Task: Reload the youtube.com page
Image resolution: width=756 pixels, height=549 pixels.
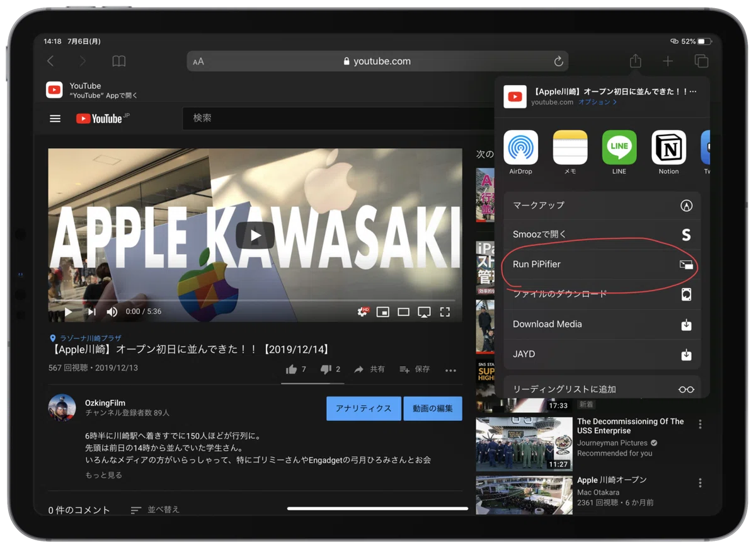Action: click(x=558, y=61)
